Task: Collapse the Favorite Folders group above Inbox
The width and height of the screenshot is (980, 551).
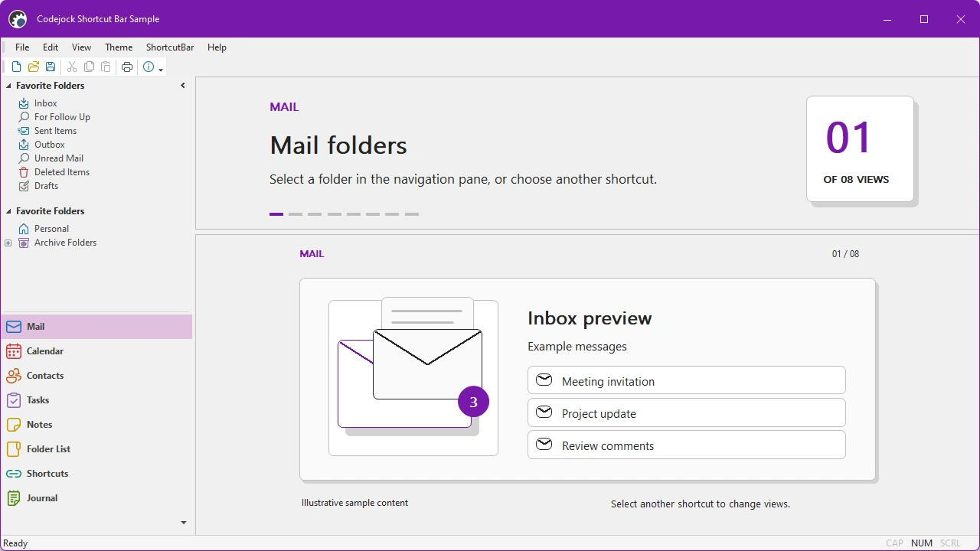Action: [8, 86]
